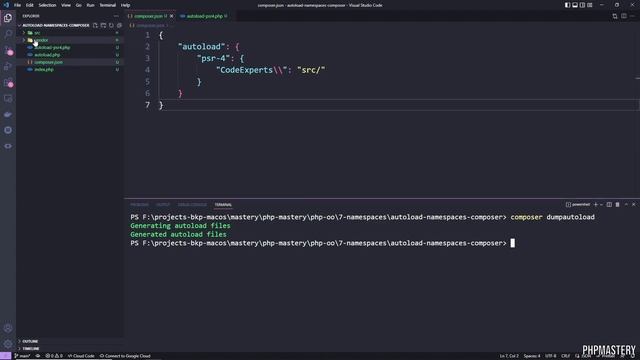Screen dimensions: 640x360
Task: Toggle primary sidebar layout icon in title bar
Action: click(567, 5)
